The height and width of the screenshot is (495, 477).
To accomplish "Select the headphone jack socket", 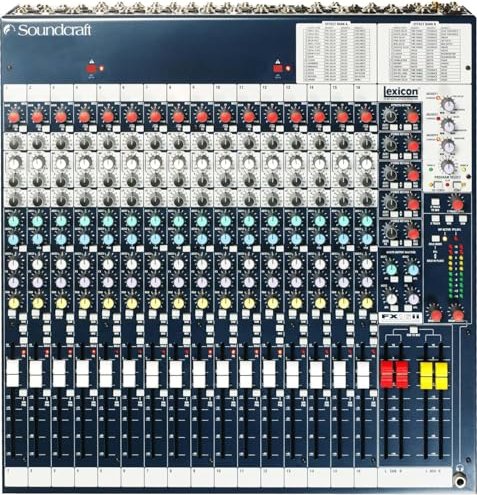I will pyautogui.click(x=460, y=481).
